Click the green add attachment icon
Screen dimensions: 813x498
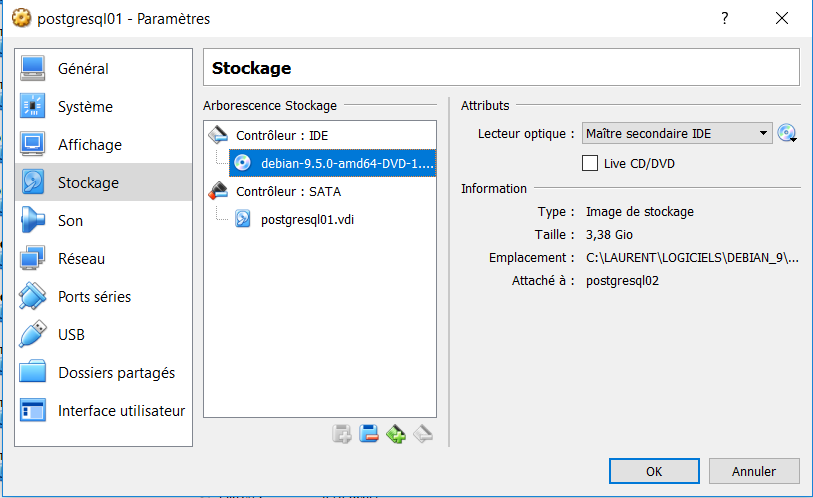(396, 434)
